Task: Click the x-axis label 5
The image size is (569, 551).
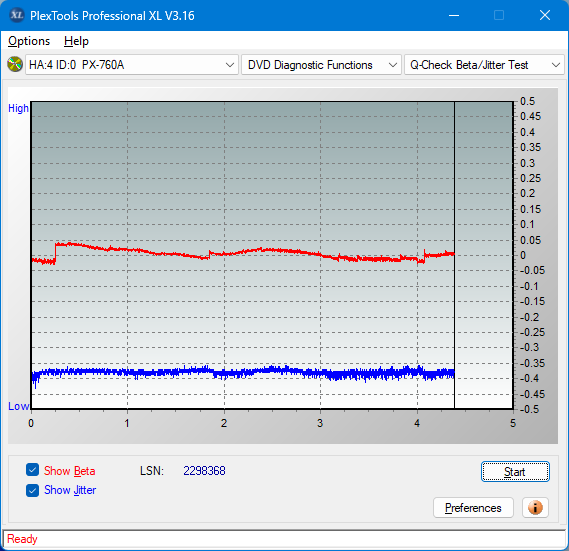Action: (513, 423)
